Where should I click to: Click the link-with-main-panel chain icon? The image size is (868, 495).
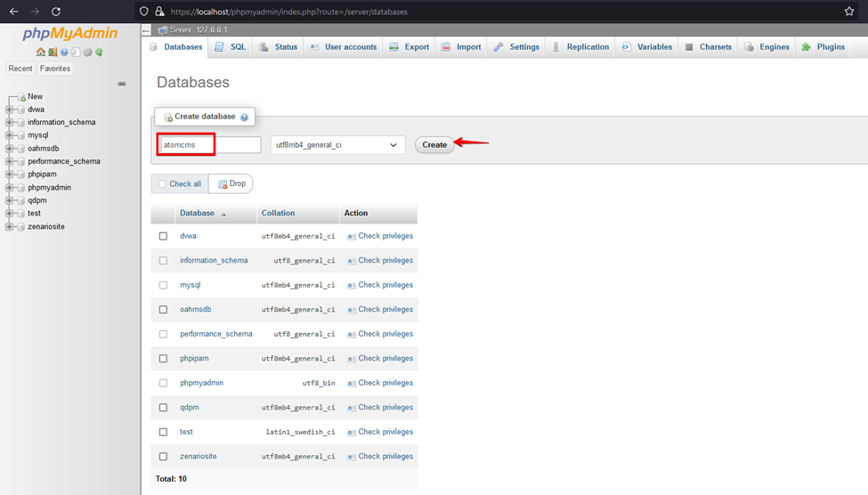click(x=122, y=84)
